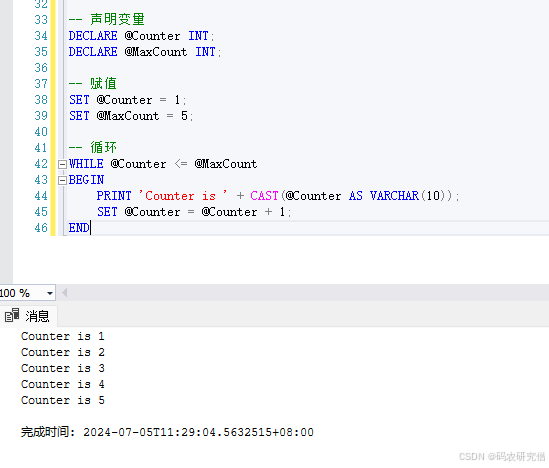Click the Counter is 5 output line
The image size is (549, 468).
coord(63,400)
